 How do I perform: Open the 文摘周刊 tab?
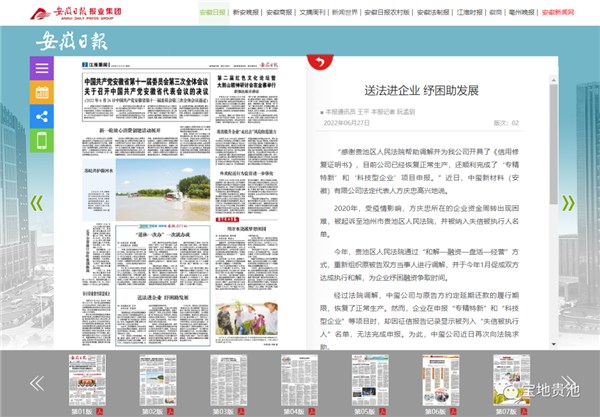(x=312, y=12)
